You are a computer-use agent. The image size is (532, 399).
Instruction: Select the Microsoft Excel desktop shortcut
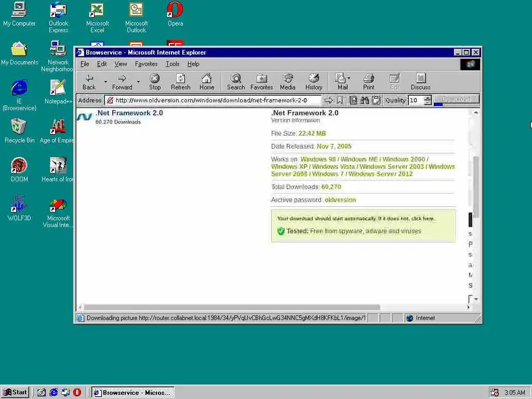pos(97,17)
